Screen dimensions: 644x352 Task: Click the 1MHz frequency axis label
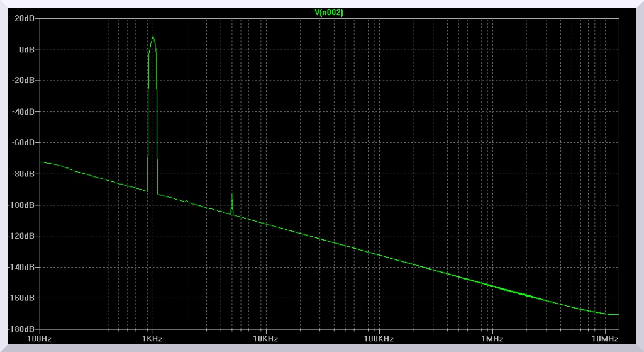coord(491,339)
